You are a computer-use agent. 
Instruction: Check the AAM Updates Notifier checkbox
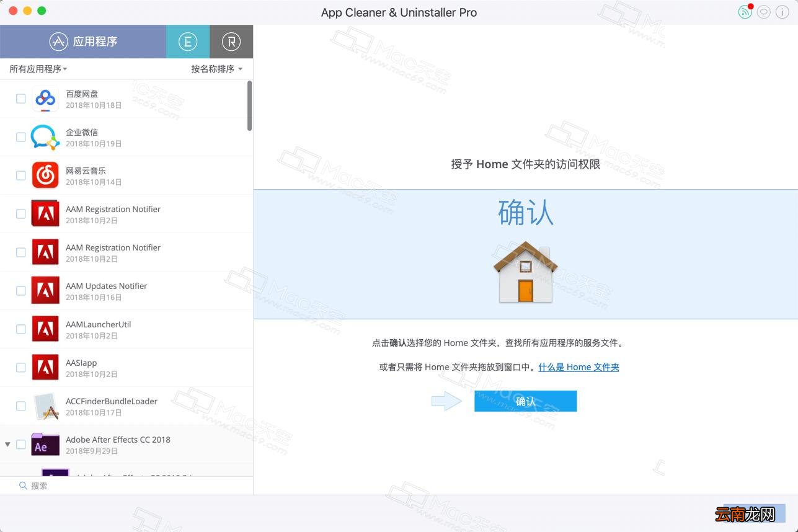pyautogui.click(x=20, y=291)
